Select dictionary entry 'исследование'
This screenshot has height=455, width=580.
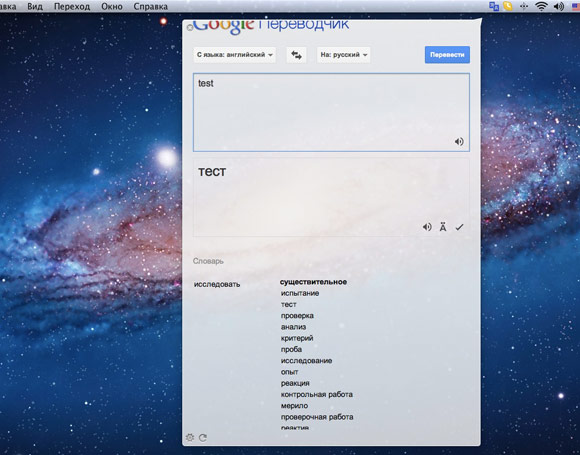tap(306, 361)
